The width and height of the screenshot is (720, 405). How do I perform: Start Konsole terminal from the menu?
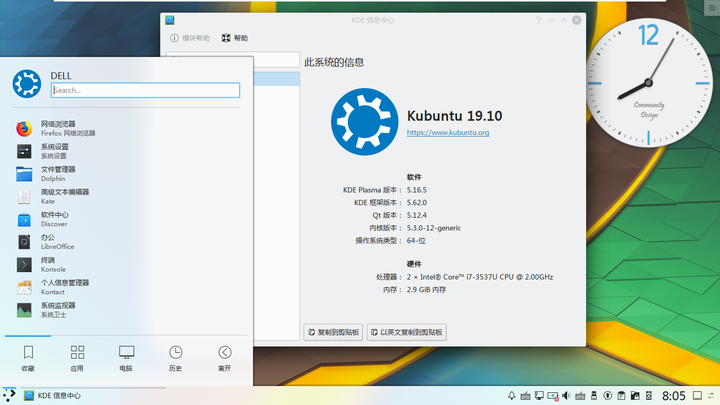126,264
